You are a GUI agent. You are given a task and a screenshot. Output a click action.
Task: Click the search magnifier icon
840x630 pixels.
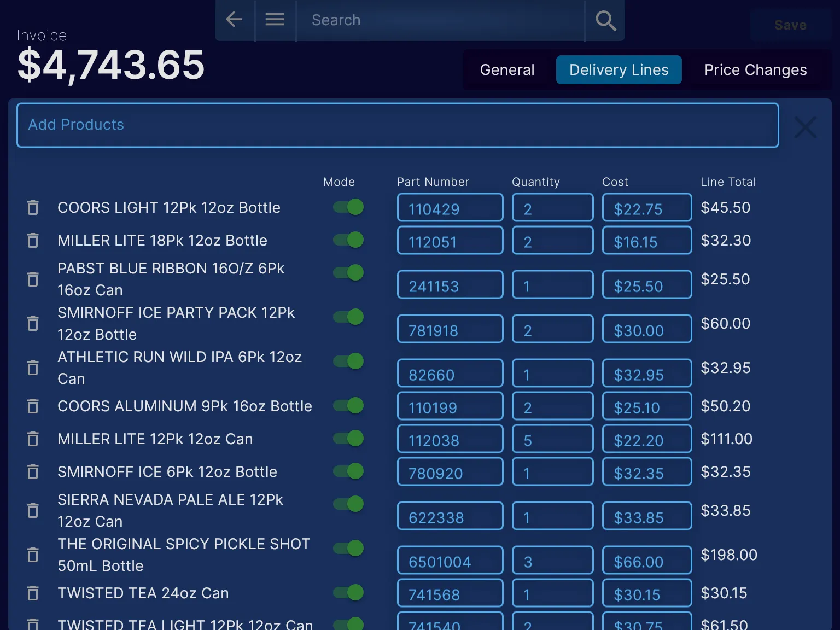tap(605, 20)
